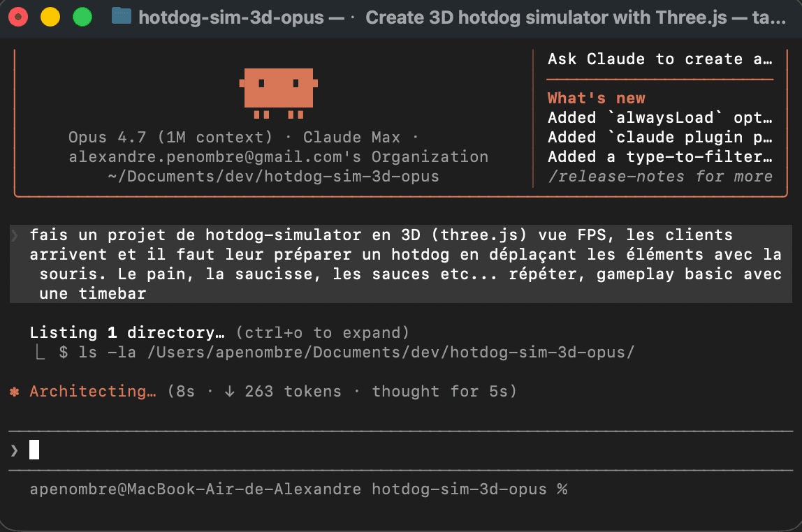
Task: Click the chevron at the input prompt
Action: click(15, 451)
